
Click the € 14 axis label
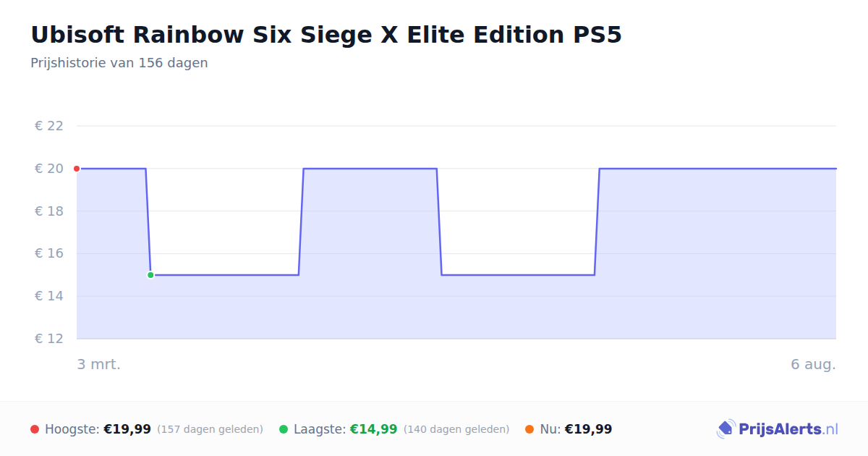(x=49, y=296)
